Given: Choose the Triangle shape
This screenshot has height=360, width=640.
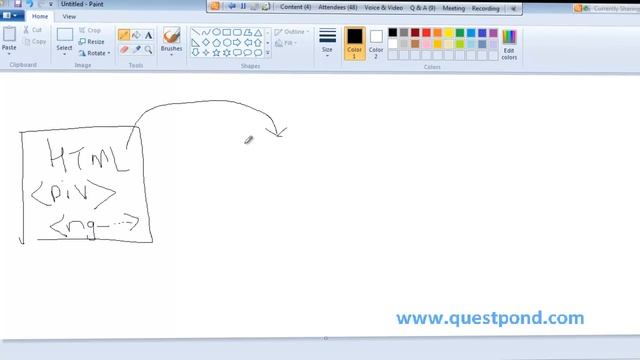Looking at the screenshot, I should coord(258,32).
